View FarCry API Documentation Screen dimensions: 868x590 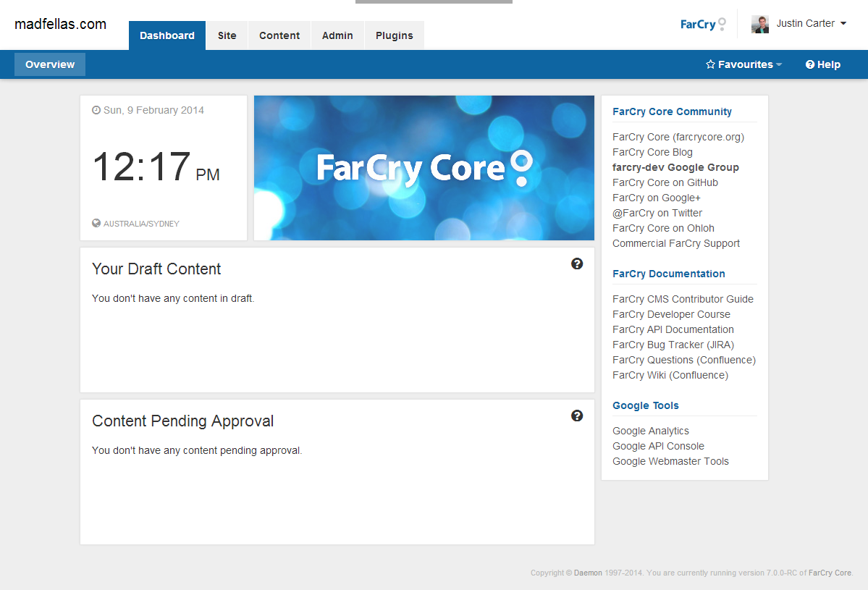point(673,330)
